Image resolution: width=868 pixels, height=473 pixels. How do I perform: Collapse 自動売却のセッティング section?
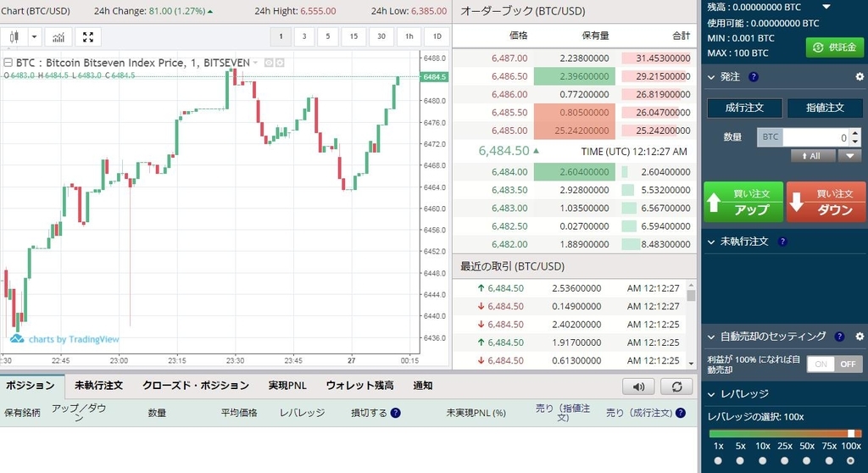[x=711, y=337]
